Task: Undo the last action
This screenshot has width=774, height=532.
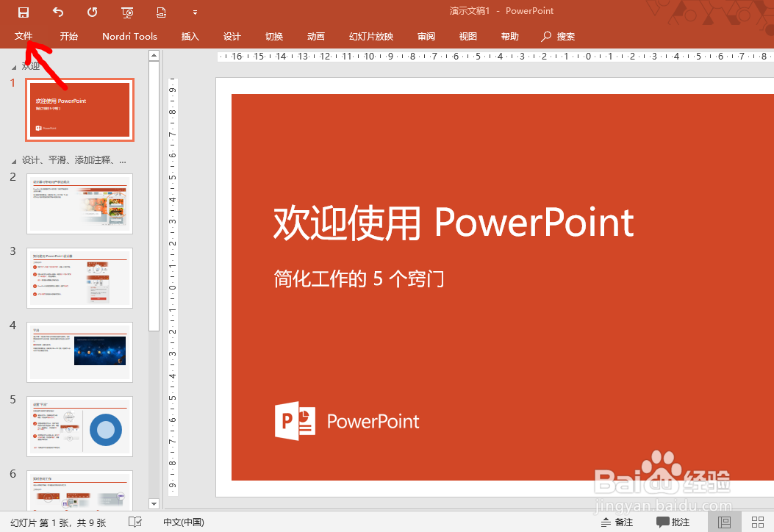Action: tap(57, 12)
